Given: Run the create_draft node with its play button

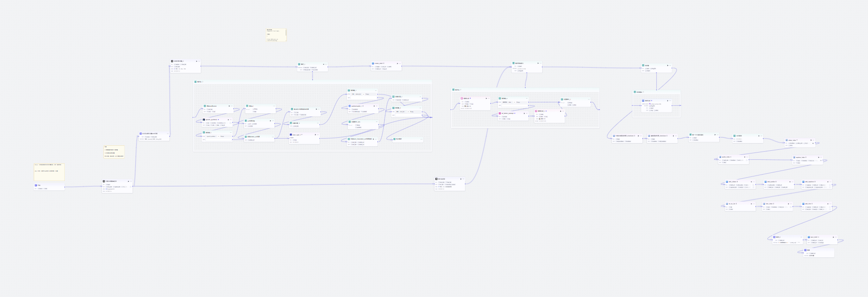Looking at the screenshot, I should pyautogui.click(x=397, y=63).
